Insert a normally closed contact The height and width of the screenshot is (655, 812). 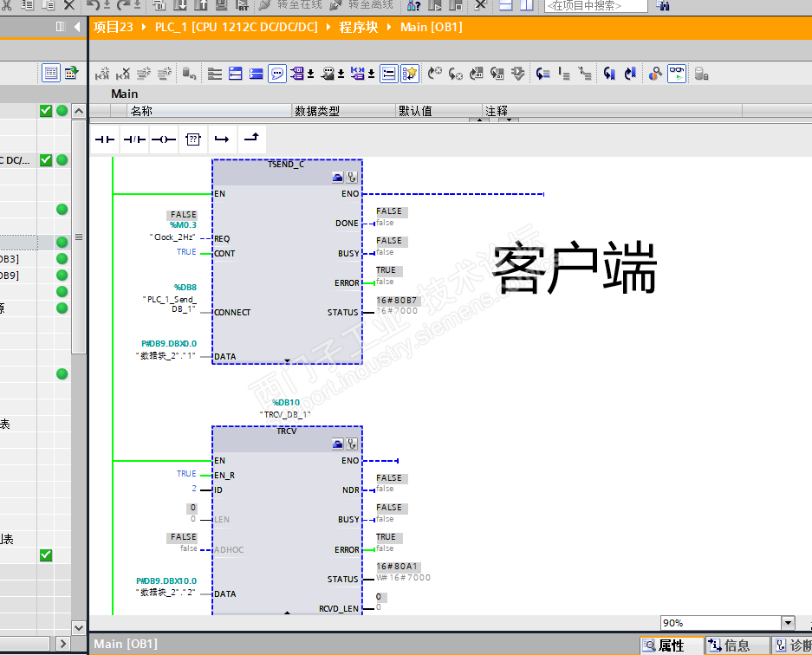coord(134,139)
